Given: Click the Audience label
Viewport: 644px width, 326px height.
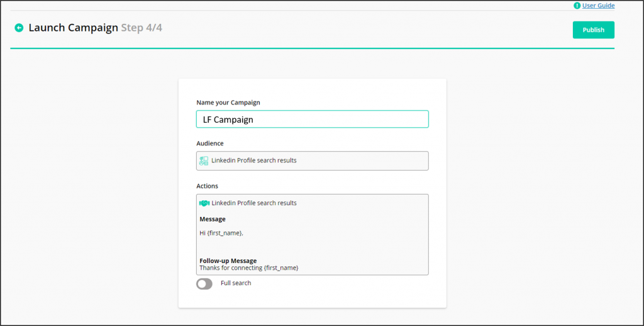Looking at the screenshot, I should pyautogui.click(x=210, y=143).
